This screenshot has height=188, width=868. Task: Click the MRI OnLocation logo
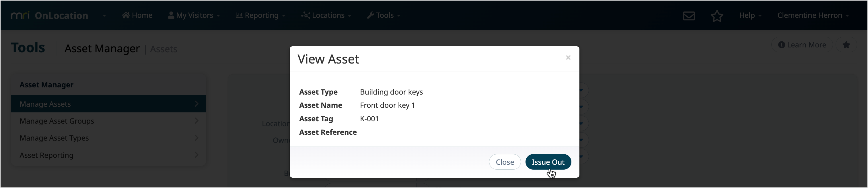tap(50, 16)
